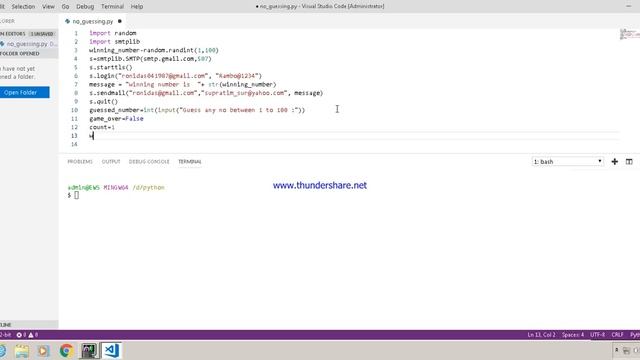Click 'import smtplib' on line 2

115,42
